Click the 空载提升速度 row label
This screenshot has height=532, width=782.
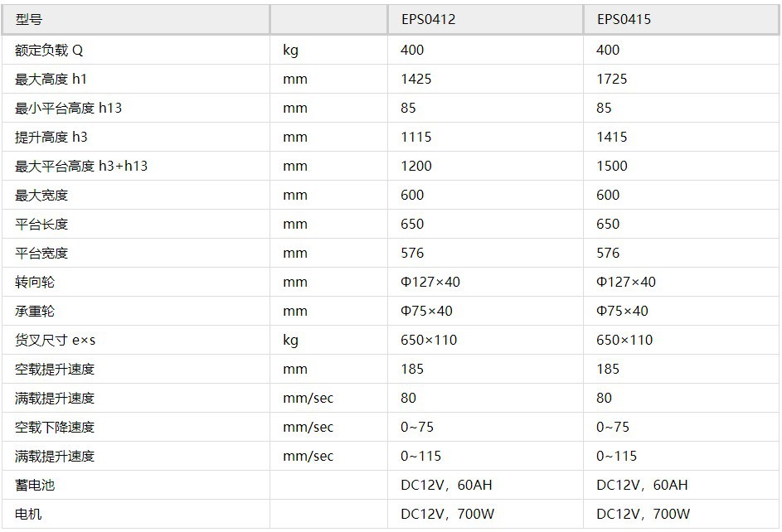pyautogui.click(x=55, y=369)
